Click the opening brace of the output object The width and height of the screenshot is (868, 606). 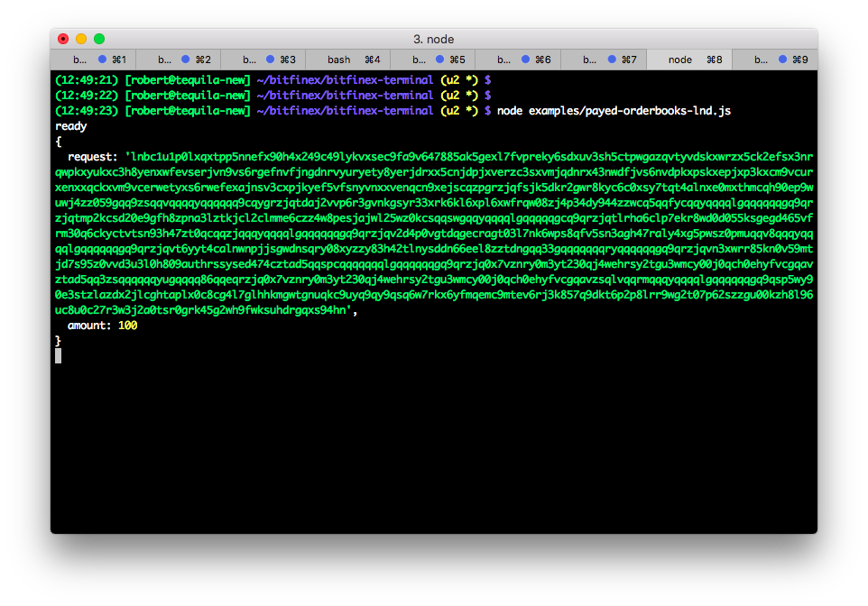tap(58, 142)
